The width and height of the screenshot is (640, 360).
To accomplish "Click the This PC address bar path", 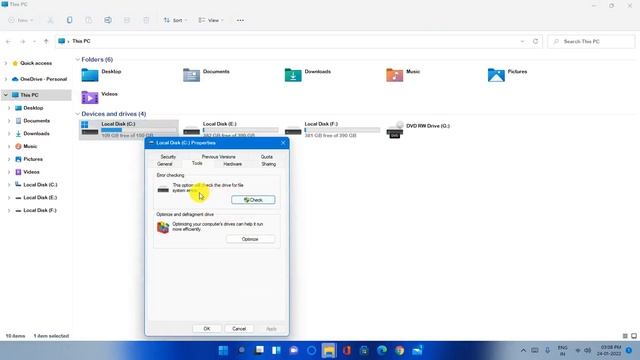I will coord(81,41).
